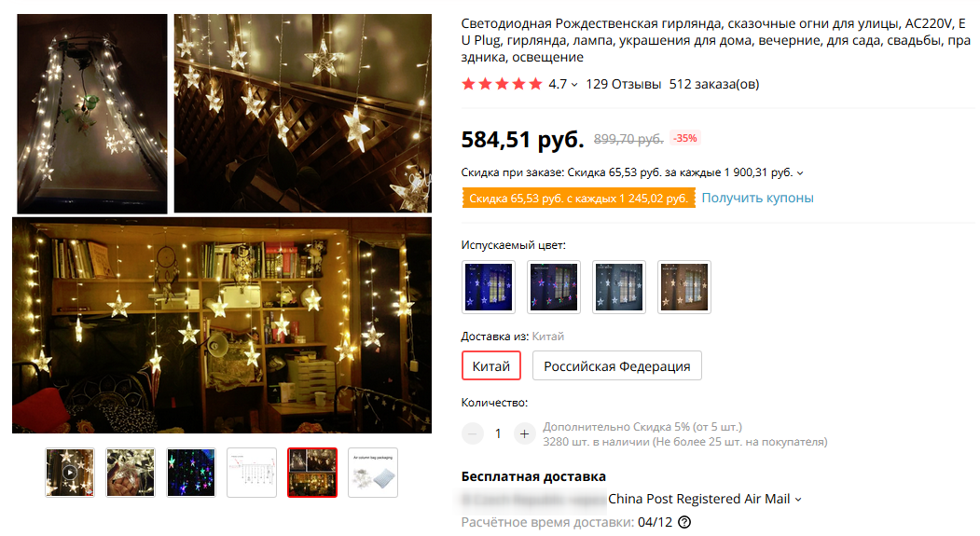Click the orange coupon discount banner
The image size is (980, 536).
(x=579, y=198)
